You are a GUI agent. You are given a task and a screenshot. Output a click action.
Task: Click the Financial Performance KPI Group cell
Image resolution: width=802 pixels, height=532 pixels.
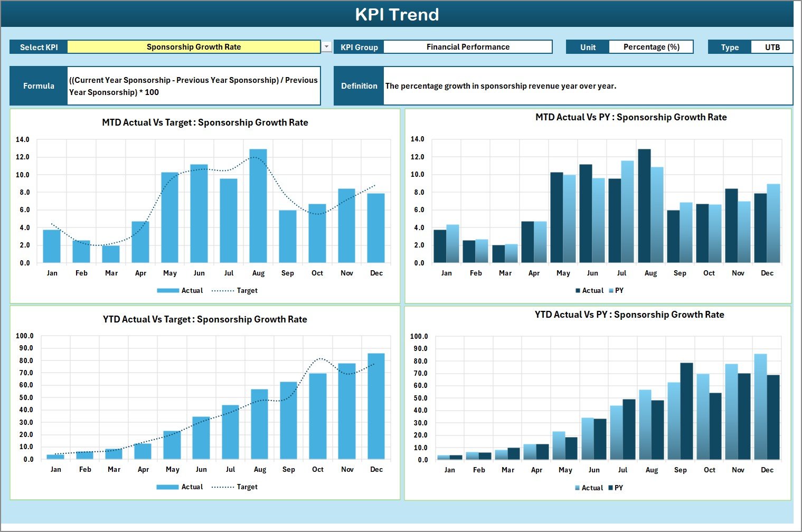click(x=468, y=47)
